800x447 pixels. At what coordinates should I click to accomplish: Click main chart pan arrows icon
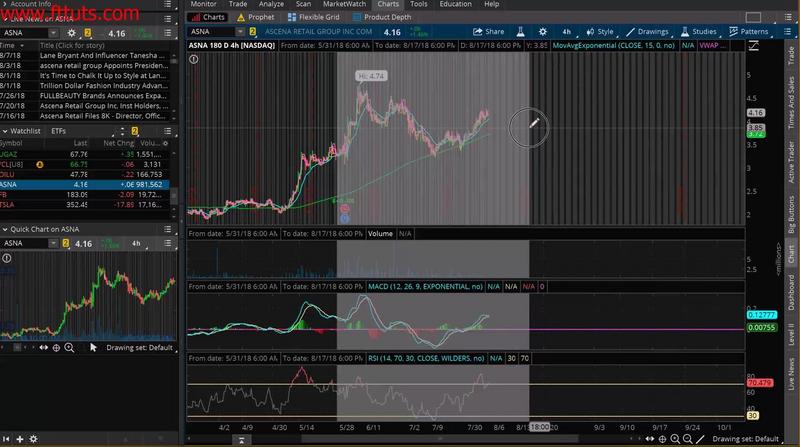649,439
